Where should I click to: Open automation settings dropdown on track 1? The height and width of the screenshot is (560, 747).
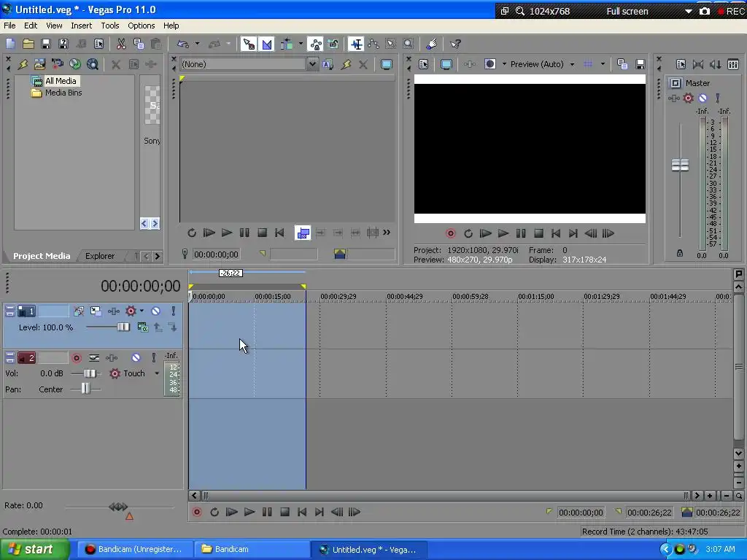(x=142, y=311)
